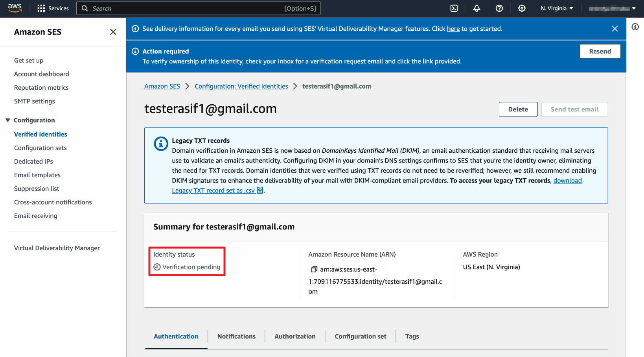644x357 pixels.
Task: Collapse the Configuration section in sidebar
Action: point(8,120)
